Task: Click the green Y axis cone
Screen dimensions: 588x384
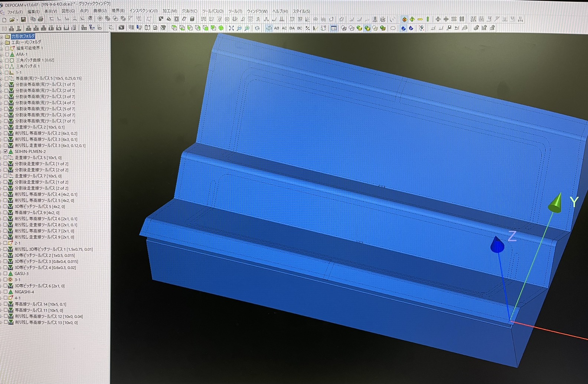Action: (555, 204)
